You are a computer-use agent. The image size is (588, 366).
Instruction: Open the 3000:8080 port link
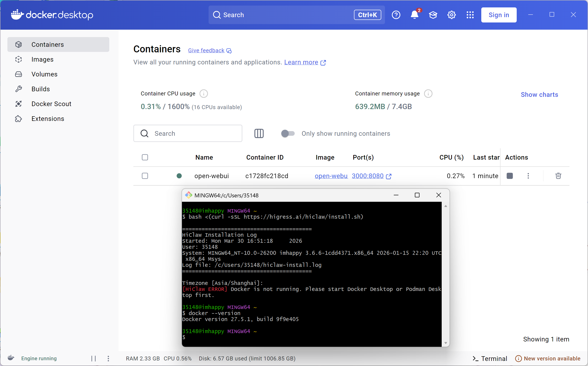pos(368,176)
